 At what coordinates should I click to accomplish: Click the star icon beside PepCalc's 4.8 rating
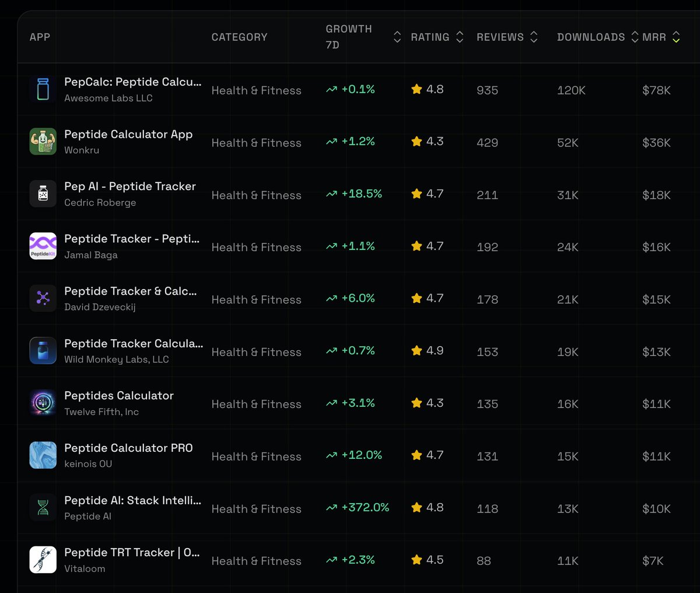pos(416,89)
